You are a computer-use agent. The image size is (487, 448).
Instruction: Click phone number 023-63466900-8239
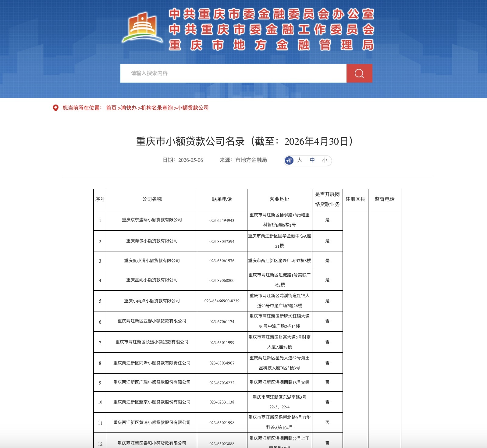point(222,301)
